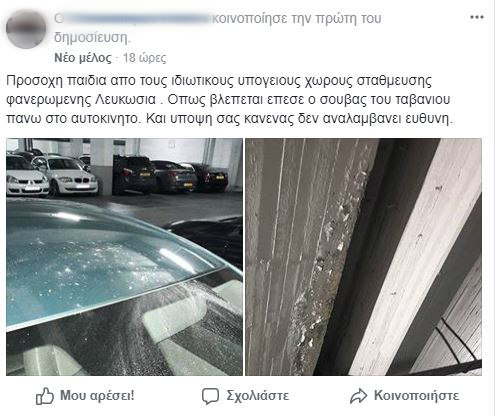The image size is (495, 416).
Task: Click the white BMW in the left photo
Action: tap(67, 175)
